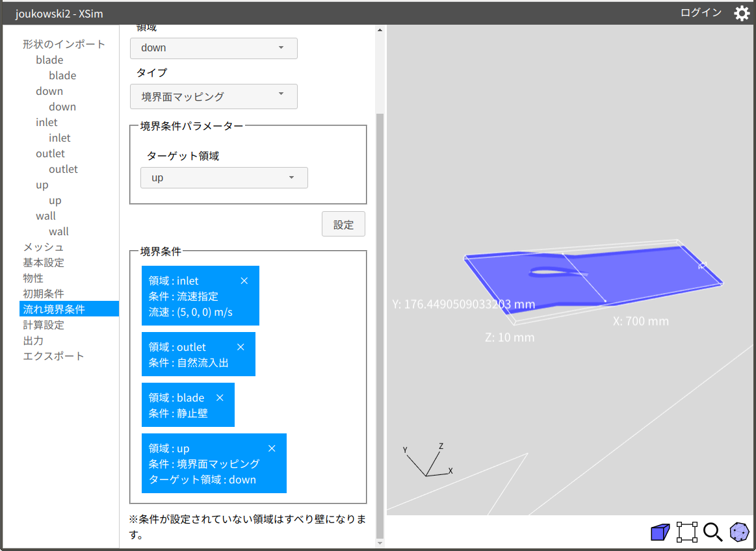756x551 pixels.
Task: Open the type dropdown 境界面マッピング
Action: point(214,96)
